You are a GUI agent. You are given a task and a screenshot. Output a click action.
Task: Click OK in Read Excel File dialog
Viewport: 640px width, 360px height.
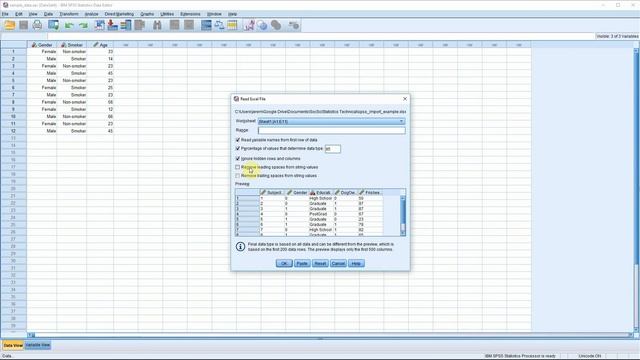284,263
